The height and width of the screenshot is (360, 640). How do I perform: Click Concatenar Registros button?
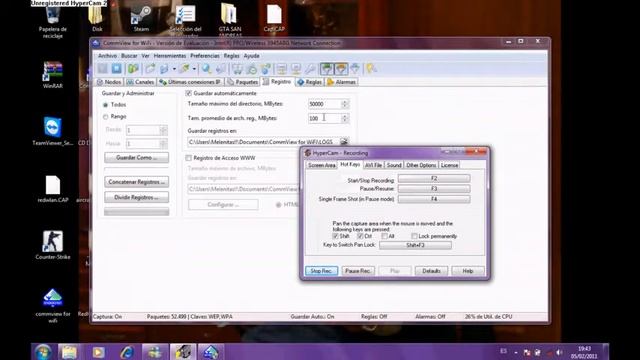pos(136,182)
